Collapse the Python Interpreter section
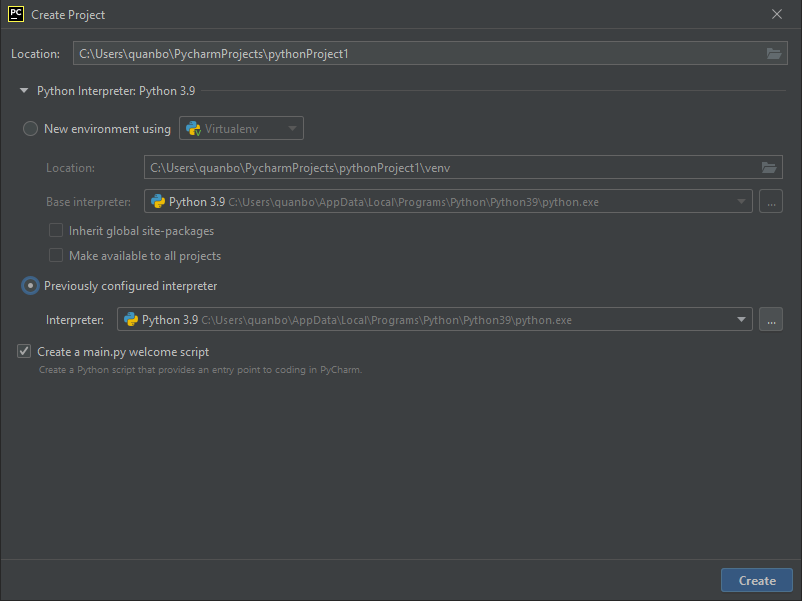Viewport: 802px width, 601px height. click(24, 91)
